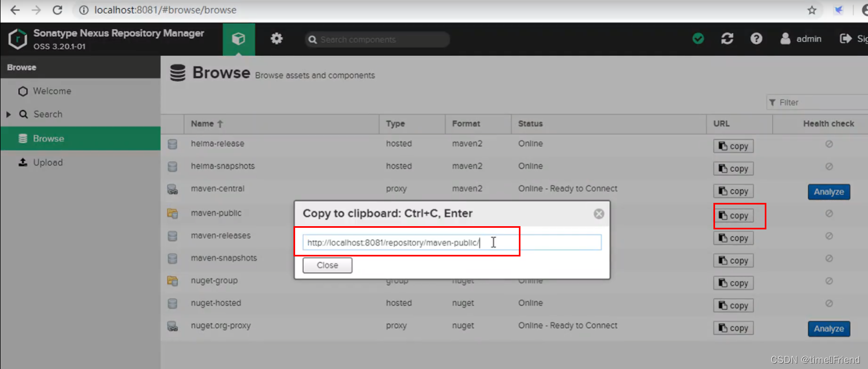This screenshot has width=868, height=369.
Task: Copy URL for maven-snapshots
Action: [733, 260]
